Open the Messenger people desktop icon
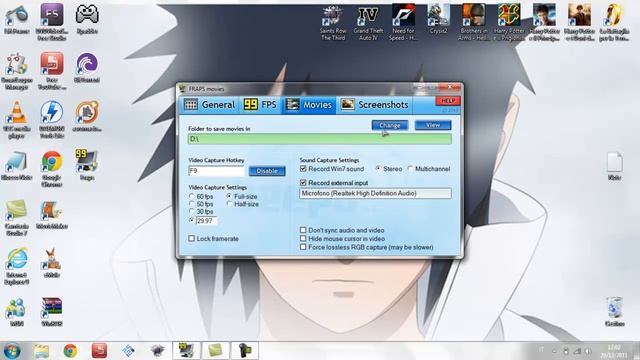Image resolution: width=640 pixels, height=360 pixels. pos(17,308)
